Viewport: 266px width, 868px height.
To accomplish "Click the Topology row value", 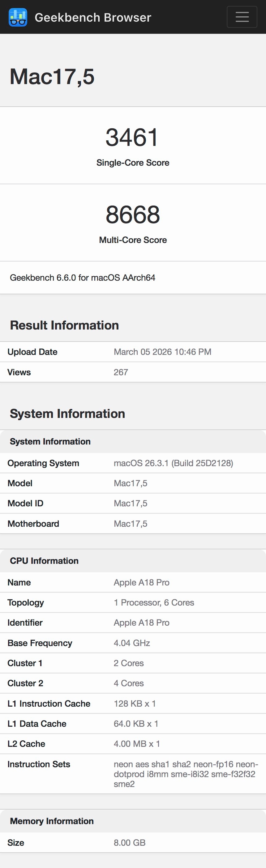I will pos(154,602).
